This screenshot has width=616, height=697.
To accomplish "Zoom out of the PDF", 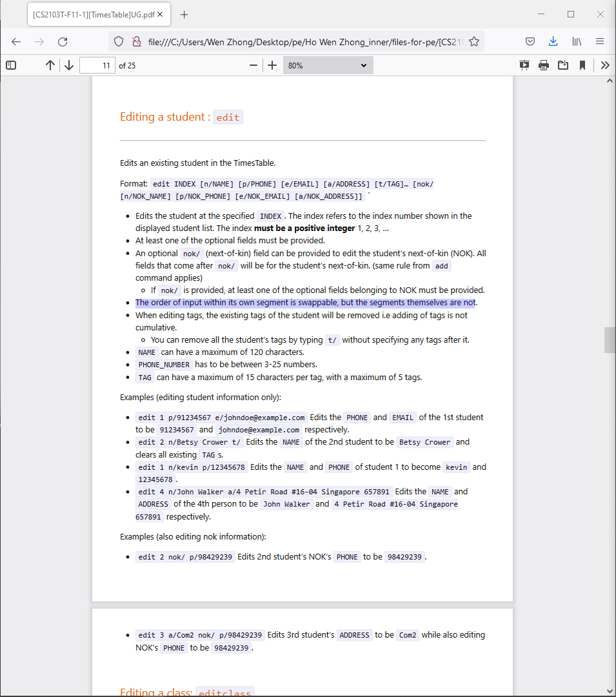I will tap(253, 65).
